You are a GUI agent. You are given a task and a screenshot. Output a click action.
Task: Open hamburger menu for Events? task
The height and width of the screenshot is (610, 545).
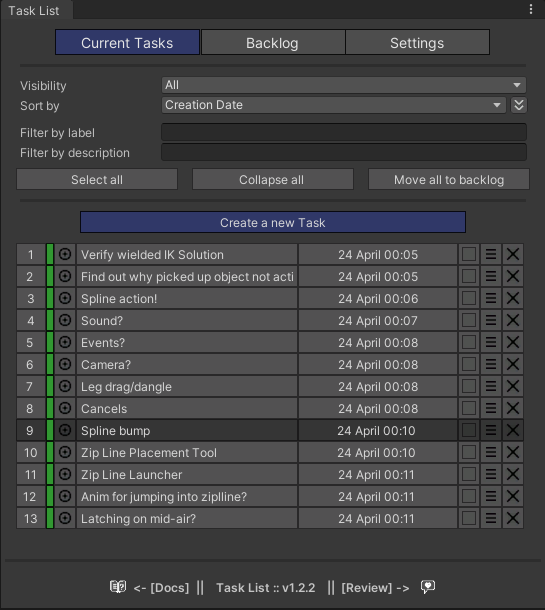pyautogui.click(x=491, y=342)
